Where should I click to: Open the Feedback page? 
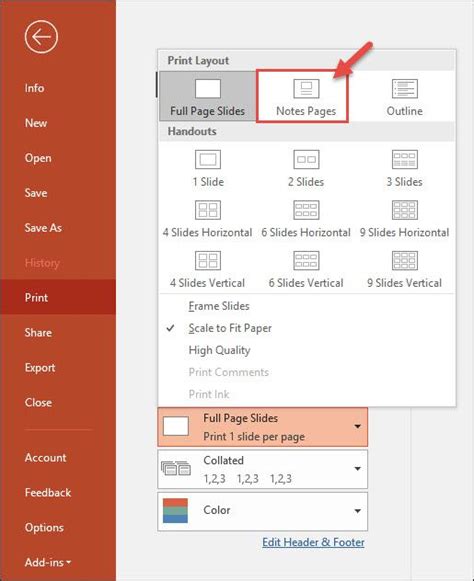pyautogui.click(x=48, y=493)
